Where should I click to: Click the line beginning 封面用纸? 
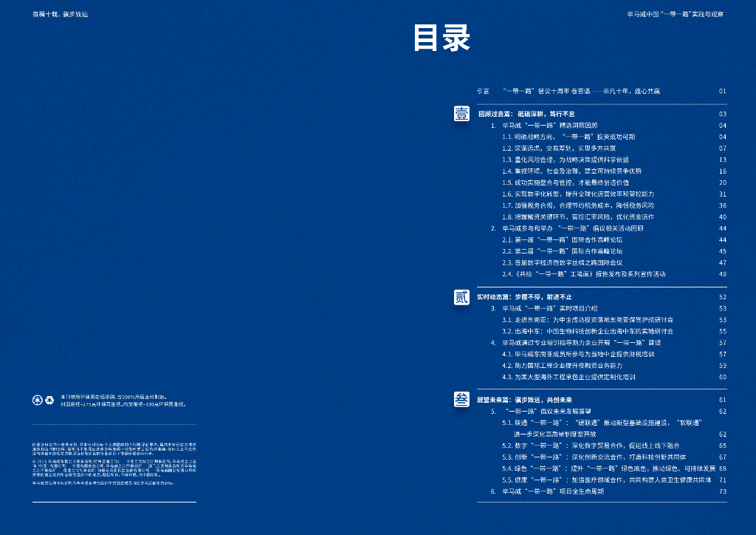coord(123,404)
